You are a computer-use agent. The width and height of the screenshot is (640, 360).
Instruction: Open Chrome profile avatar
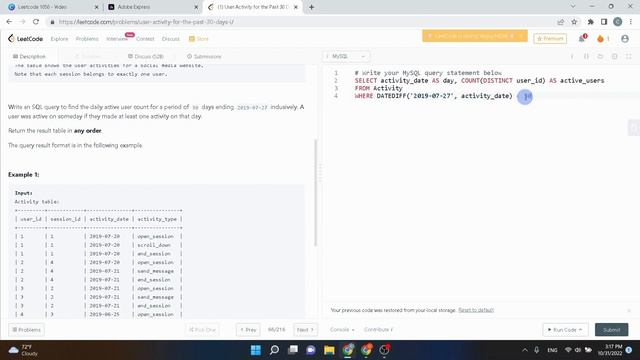click(x=618, y=22)
